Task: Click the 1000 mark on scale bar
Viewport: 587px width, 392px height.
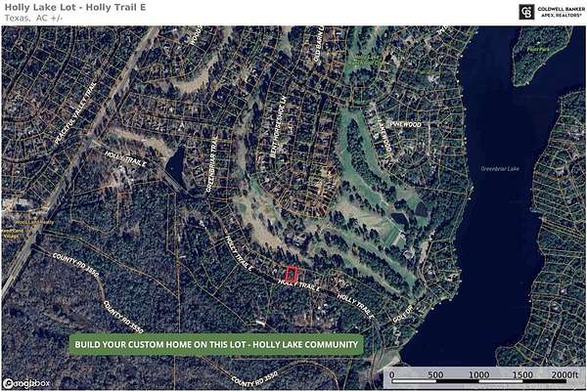Action: (477, 374)
